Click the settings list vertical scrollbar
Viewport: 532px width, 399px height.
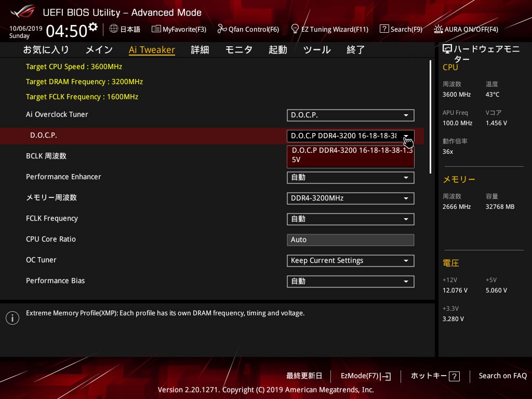pos(430,117)
